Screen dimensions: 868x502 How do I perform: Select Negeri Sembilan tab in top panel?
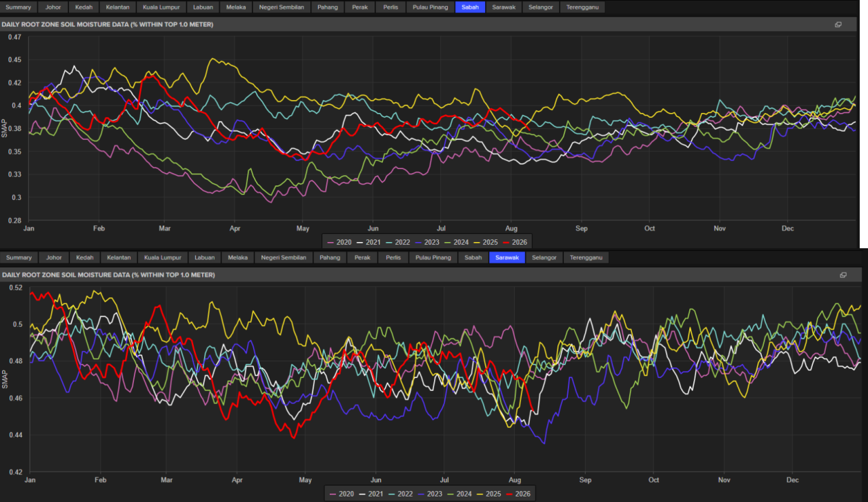coord(282,8)
